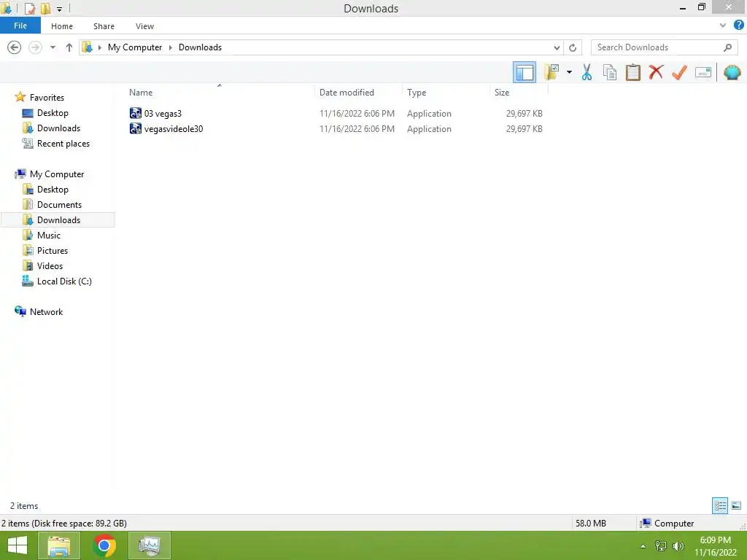Expand arrow before My Computer breadcrumb

click(x=99, y=47)
